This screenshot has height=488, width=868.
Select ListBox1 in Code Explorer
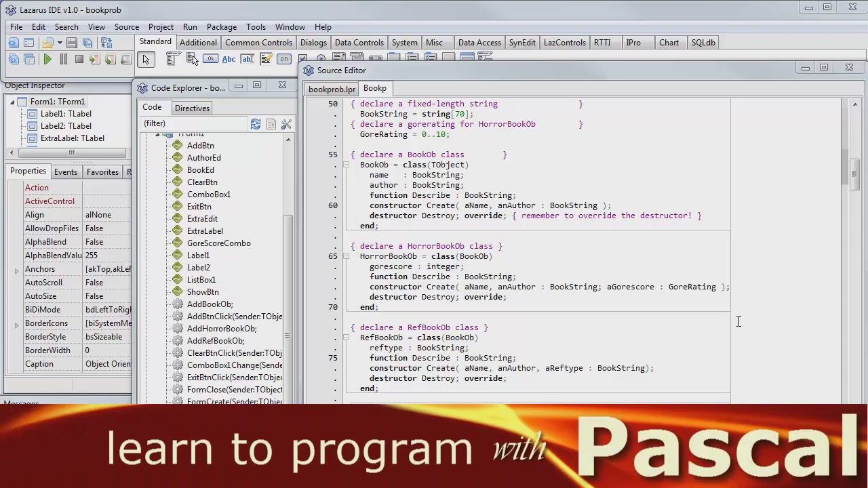(201, 280)
